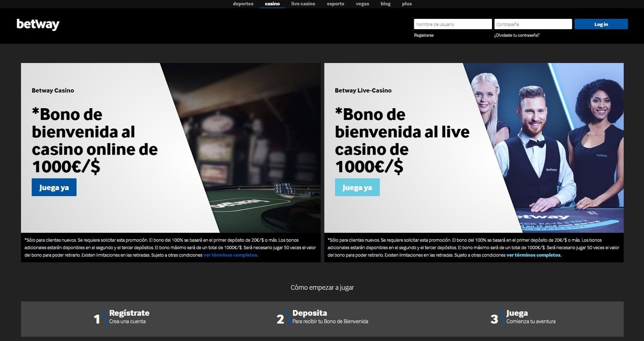
Task: Click the Betway Live-Casino label
Action: [x=363, y=91]
